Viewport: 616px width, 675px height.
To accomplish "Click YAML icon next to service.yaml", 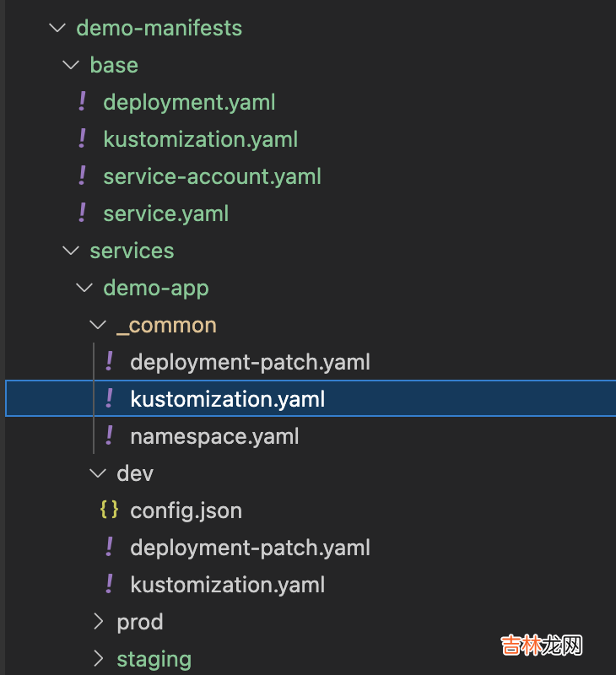I will pos(82,213).
